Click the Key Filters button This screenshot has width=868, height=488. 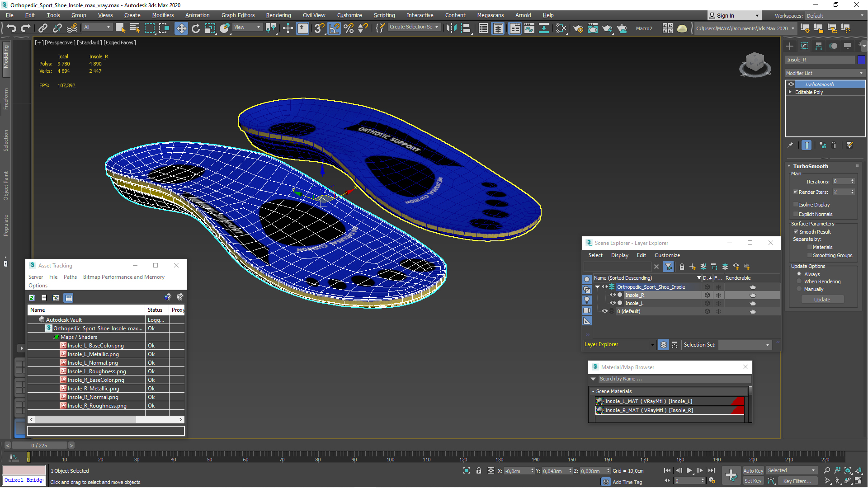pyautogui.click(x=797, y=481)
